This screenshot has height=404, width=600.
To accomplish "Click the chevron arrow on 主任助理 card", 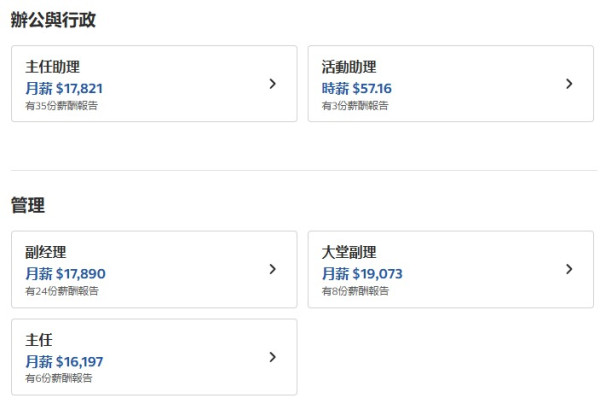I will pyautogui.click(x=272, y=84).
